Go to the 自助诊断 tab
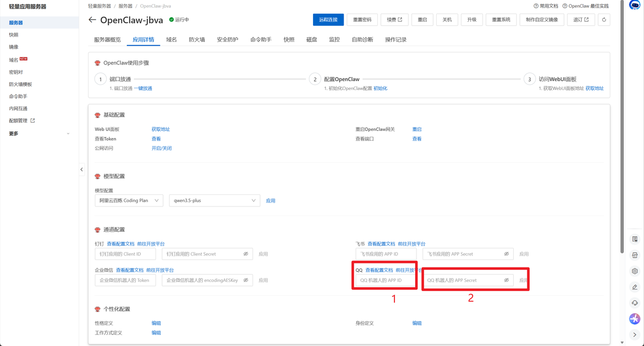 point(362,39)
